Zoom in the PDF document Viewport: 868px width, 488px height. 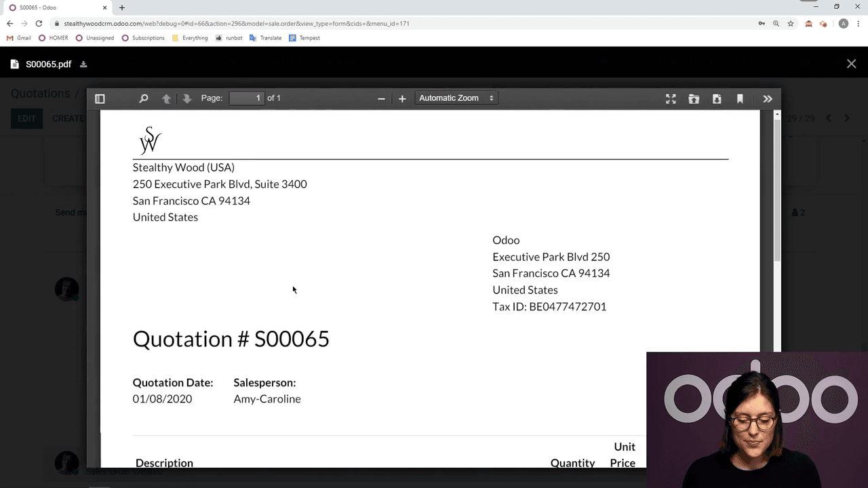[402, 99]
